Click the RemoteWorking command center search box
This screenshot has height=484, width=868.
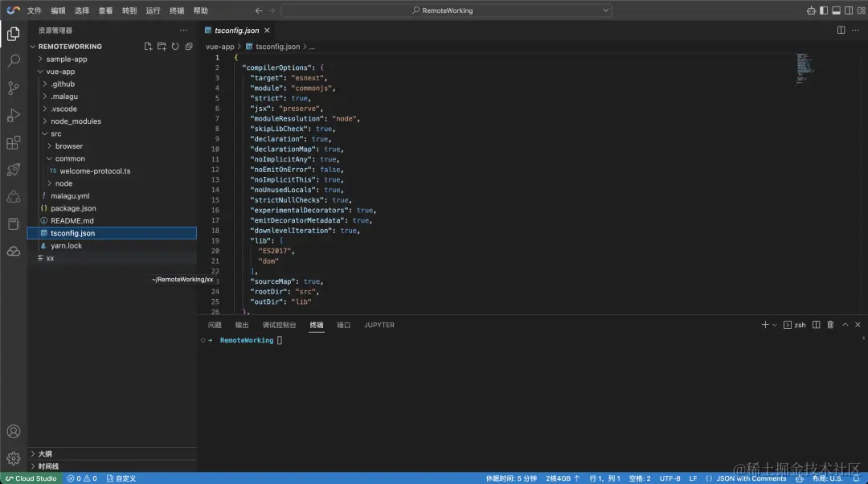[446, 10]
